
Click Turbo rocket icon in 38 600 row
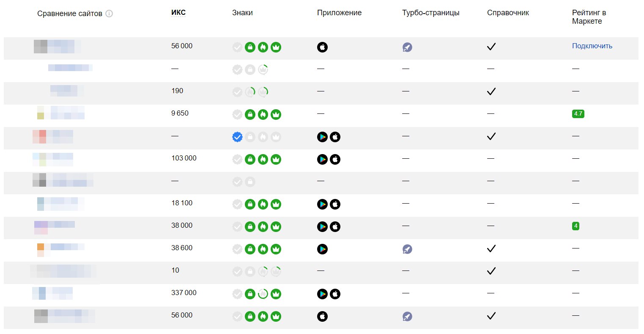(407, 249)
